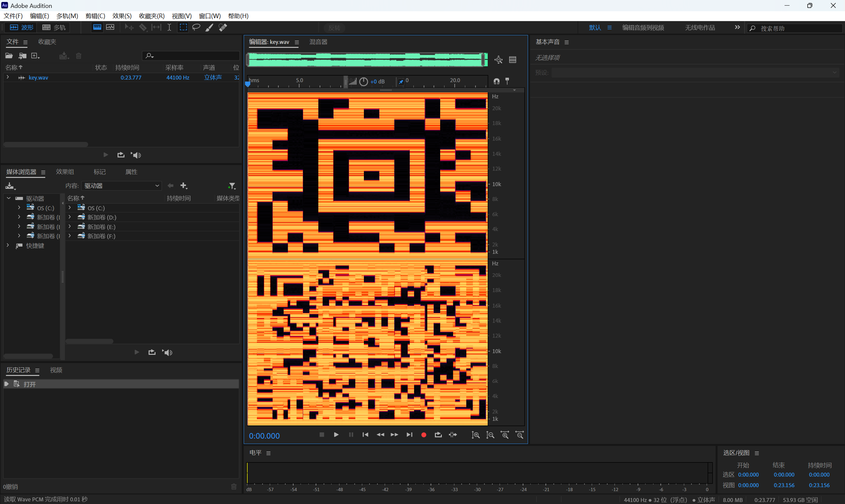Open the 效果 menu
The image size is (845, 504).
coord(122,16)
